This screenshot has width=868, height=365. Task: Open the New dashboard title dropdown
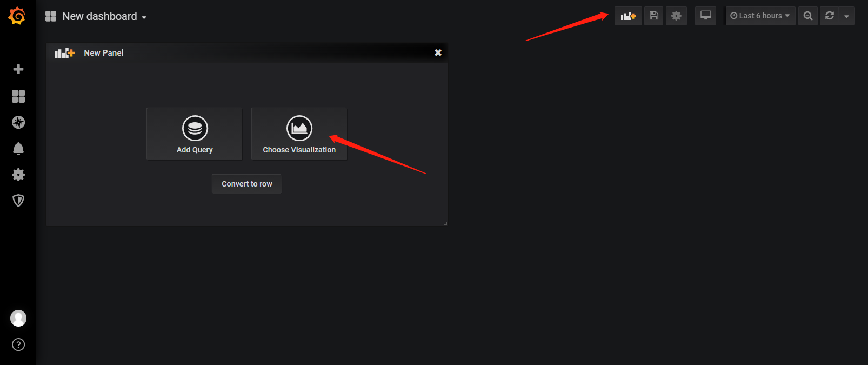(104, 16)
